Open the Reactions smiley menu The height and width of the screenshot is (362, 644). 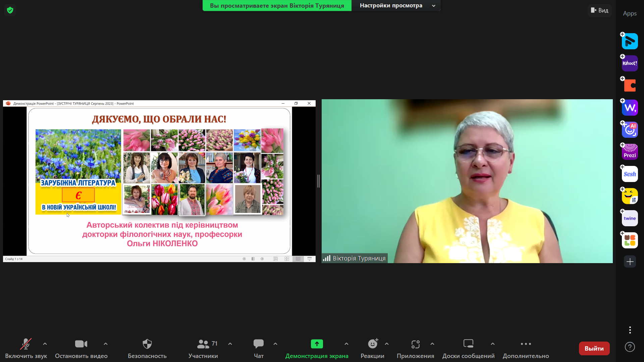(372, 348)
